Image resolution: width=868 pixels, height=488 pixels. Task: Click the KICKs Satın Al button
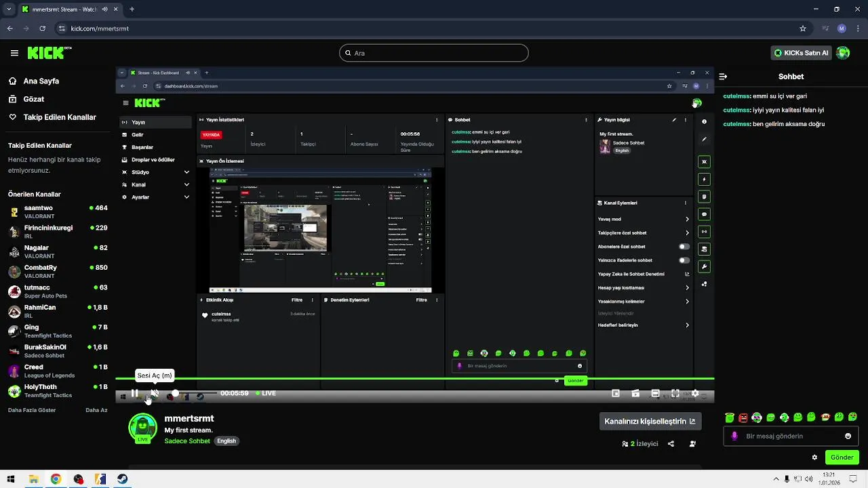click(801, 53)
